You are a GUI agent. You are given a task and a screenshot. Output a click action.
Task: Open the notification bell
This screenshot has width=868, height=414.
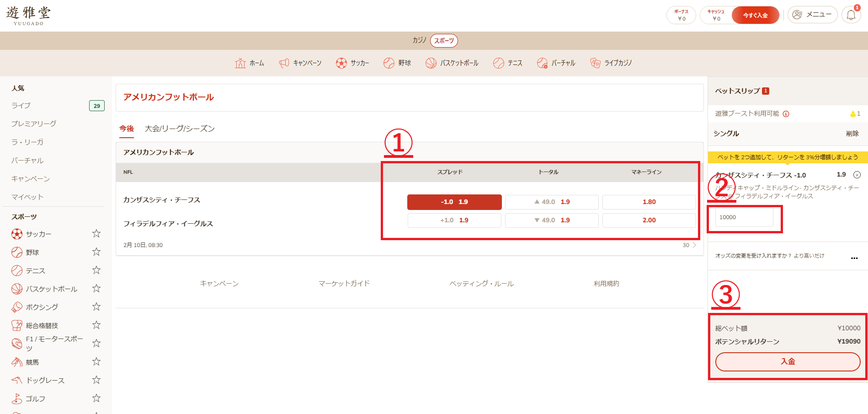(x=851, y=15)
